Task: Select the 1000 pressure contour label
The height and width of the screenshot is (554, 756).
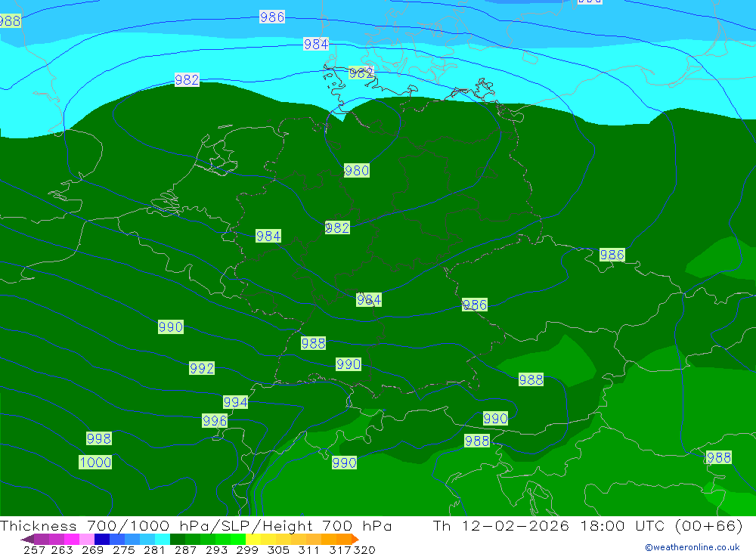Action: point(95,463)
